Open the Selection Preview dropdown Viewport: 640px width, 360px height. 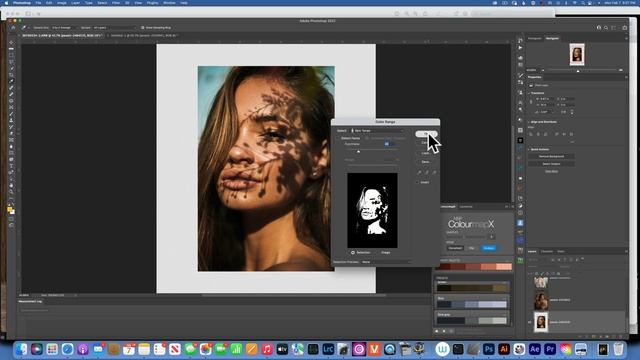[386, 262]
